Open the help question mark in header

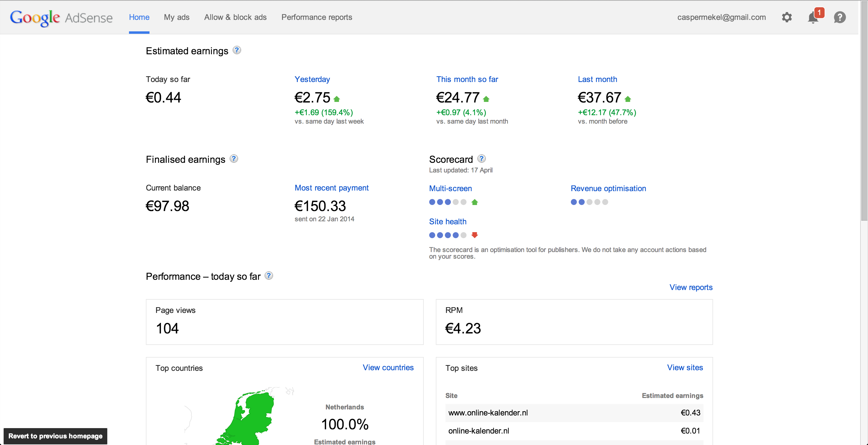click(840, 17)
